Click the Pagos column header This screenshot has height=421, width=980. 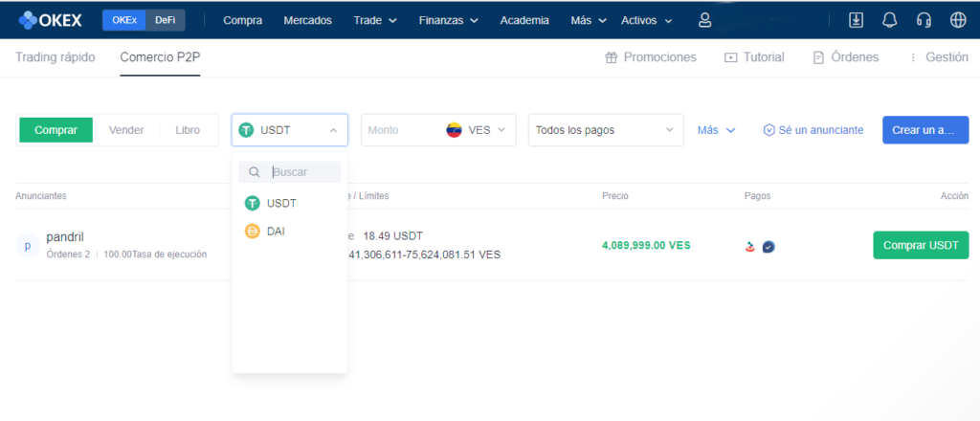click(x=758, y=196)
